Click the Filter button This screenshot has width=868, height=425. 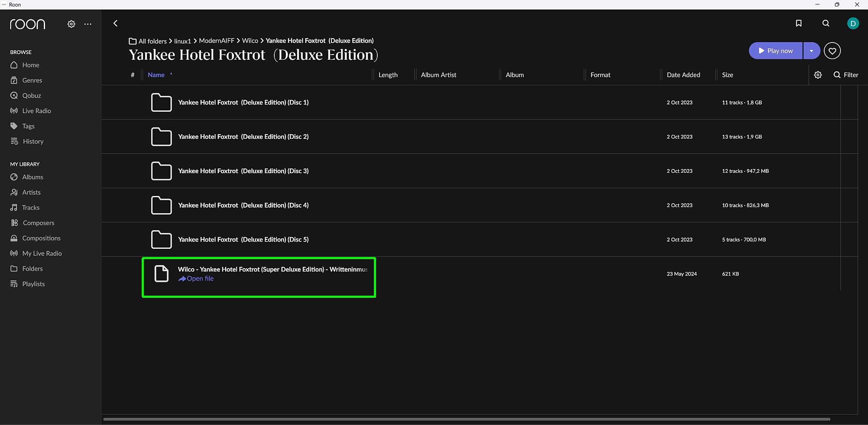click(x=846, y=75)
